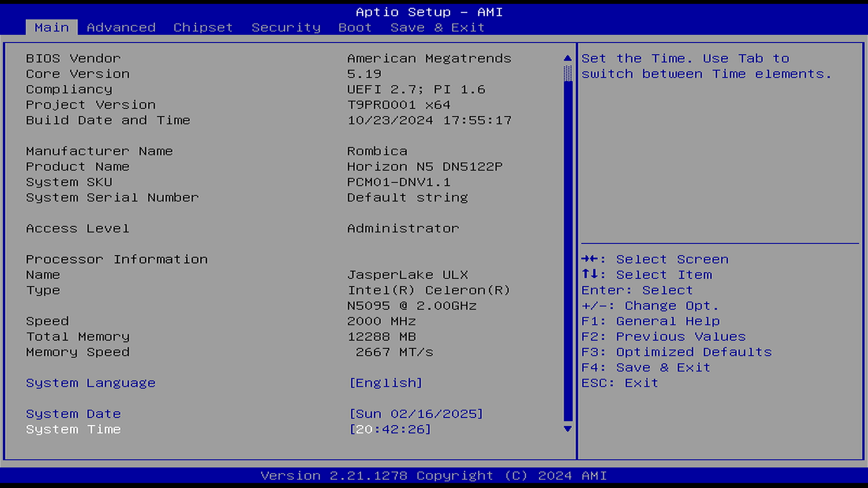Click the 2667 MT/s value
The width and height of the screenshot is (868, 488).
(x=394, y=352)
